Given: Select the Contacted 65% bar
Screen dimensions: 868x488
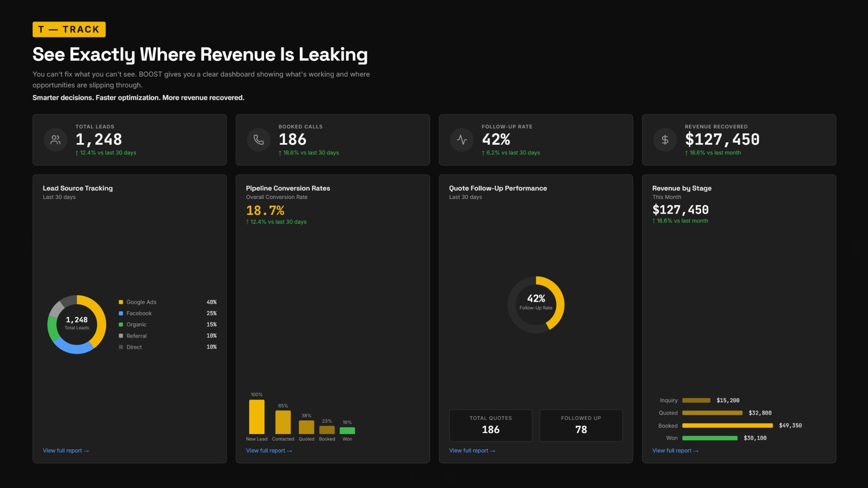Looking at the screenshot, I should pos(283,422).
